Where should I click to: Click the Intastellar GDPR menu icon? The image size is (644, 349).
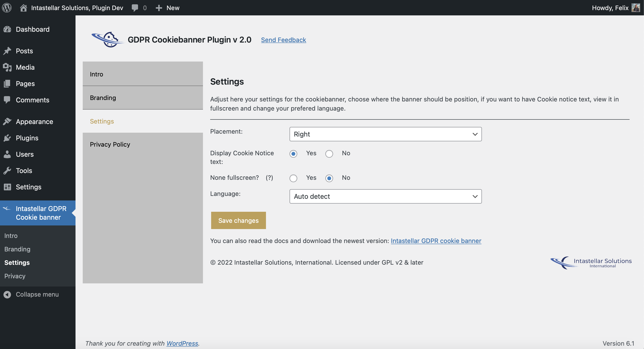pyautogui.click(x=7, y=208)
